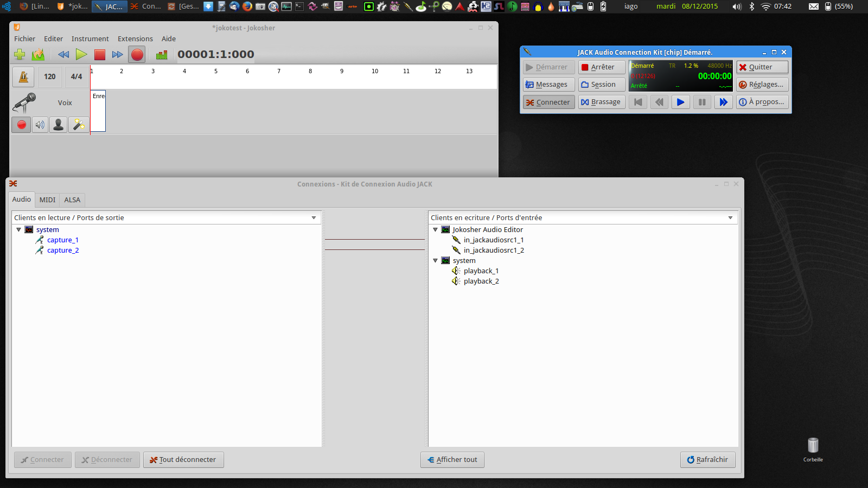
Task: Toggle the Connecter button in JACK control panel
Action: point(548,102)
